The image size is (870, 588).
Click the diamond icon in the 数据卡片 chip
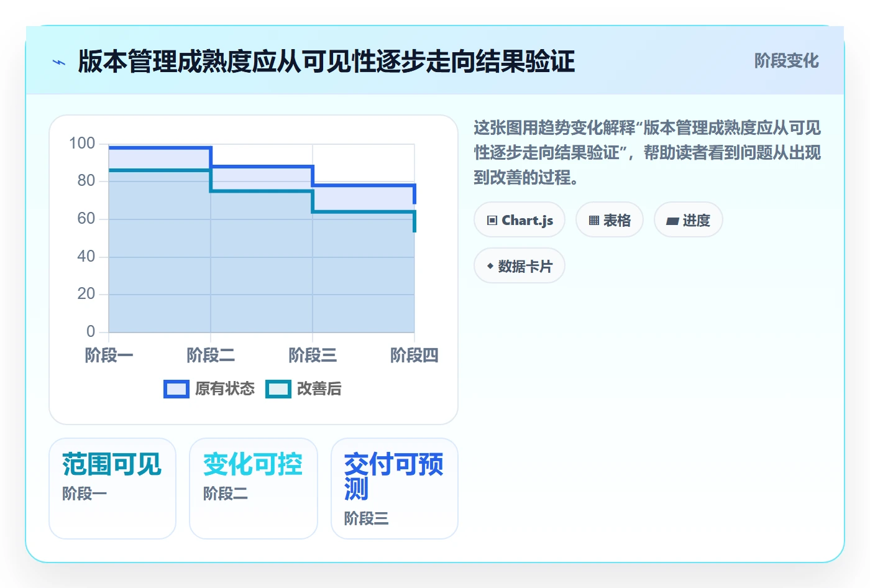coord(490,266)
